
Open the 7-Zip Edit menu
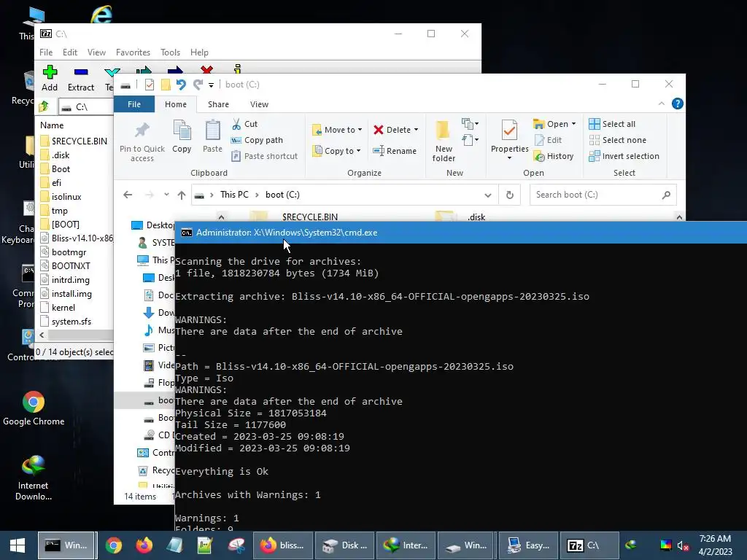69,52
